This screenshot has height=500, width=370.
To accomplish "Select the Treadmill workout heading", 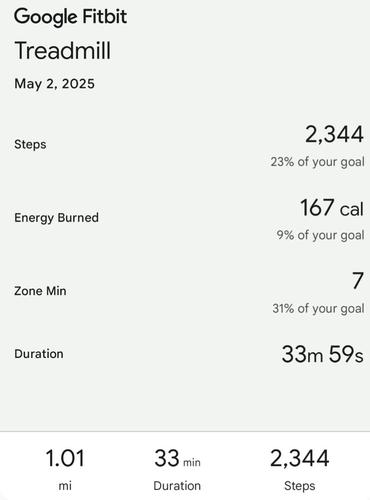I will pos(63,51).
